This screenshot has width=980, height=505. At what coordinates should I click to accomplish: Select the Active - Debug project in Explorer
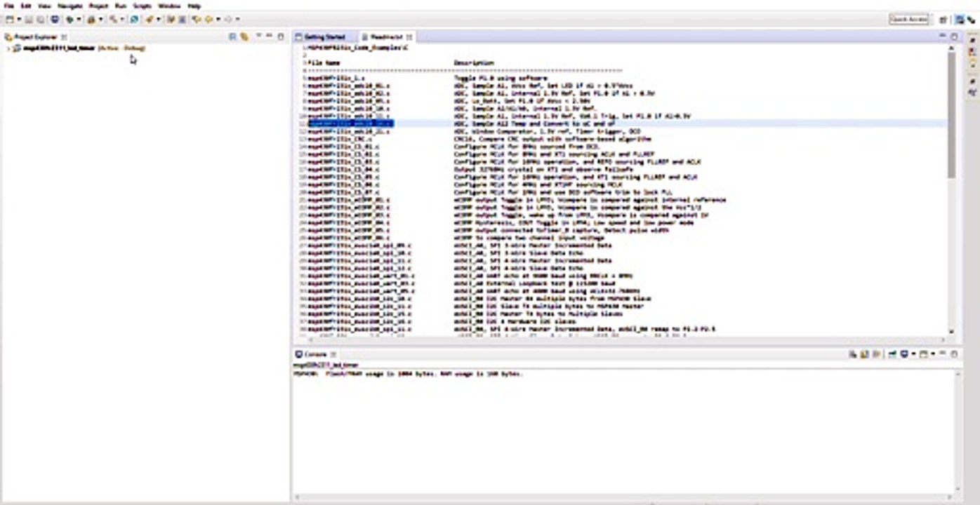(x=79, y=48)
